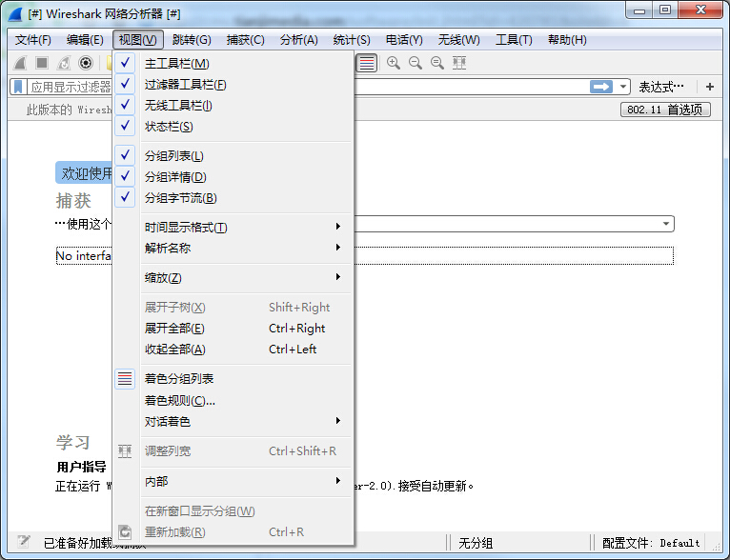Open the 工具(T) menu

click(x=514, y=40)
